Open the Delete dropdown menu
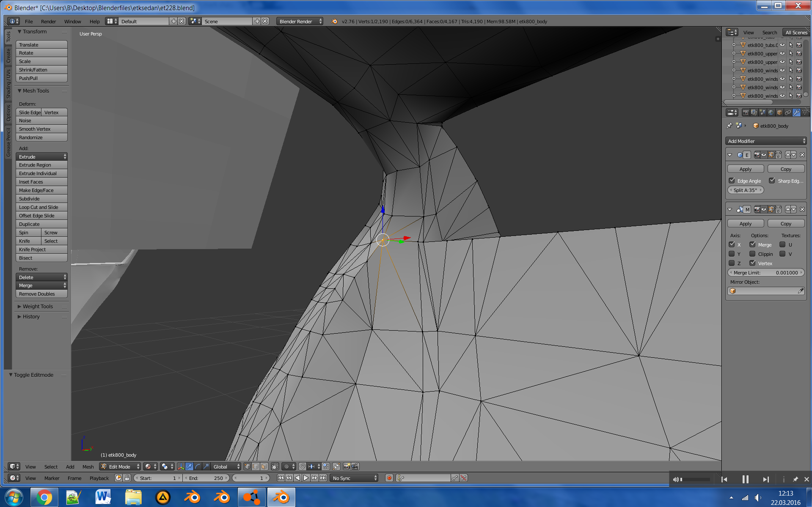The width and height of the screenshot is (812, 507). point(41,277)
